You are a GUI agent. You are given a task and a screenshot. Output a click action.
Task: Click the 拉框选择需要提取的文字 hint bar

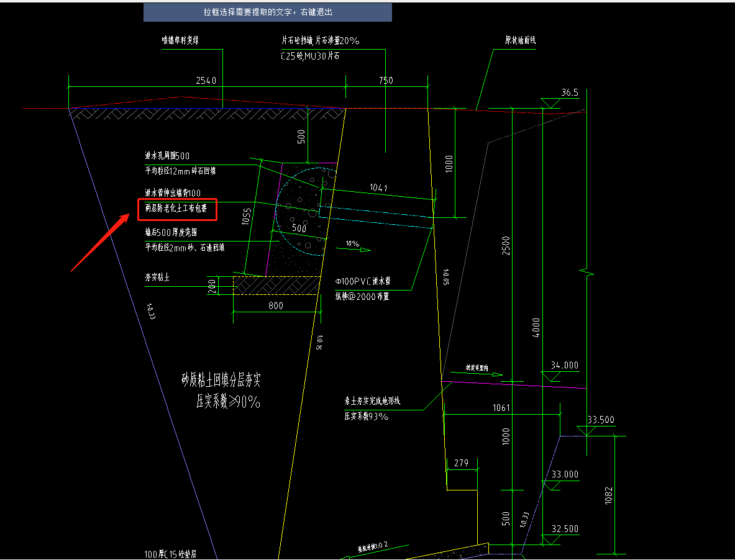267,12
